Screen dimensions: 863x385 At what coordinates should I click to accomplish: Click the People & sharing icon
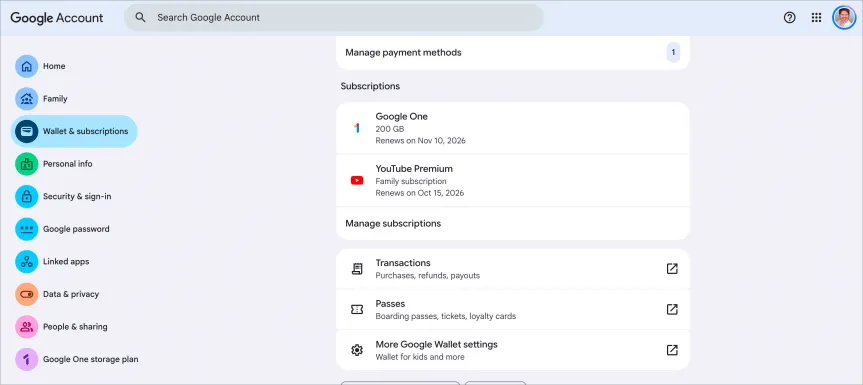pos(26,327)
